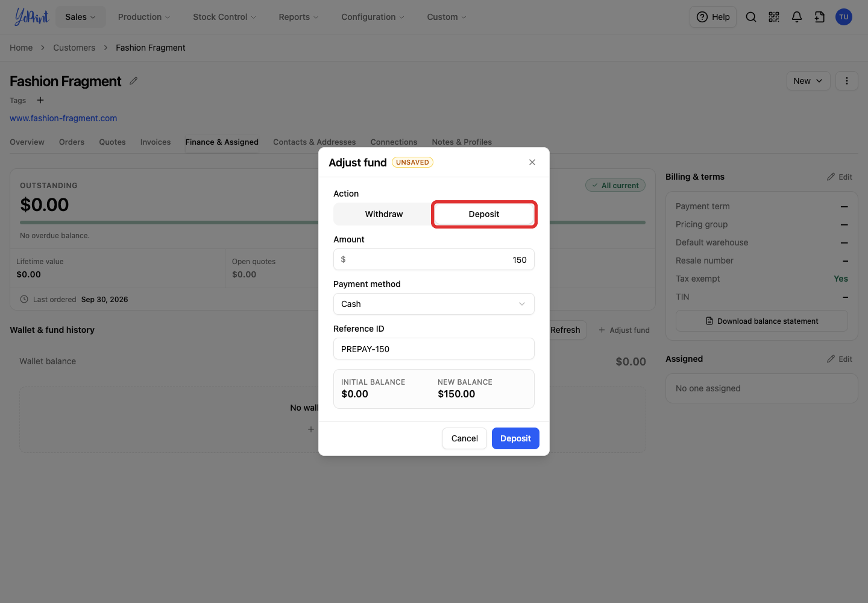The width and height of the screenshot is (868, 603).
Task: Click the Wallet balance label
Action: (x=48, y=361)
